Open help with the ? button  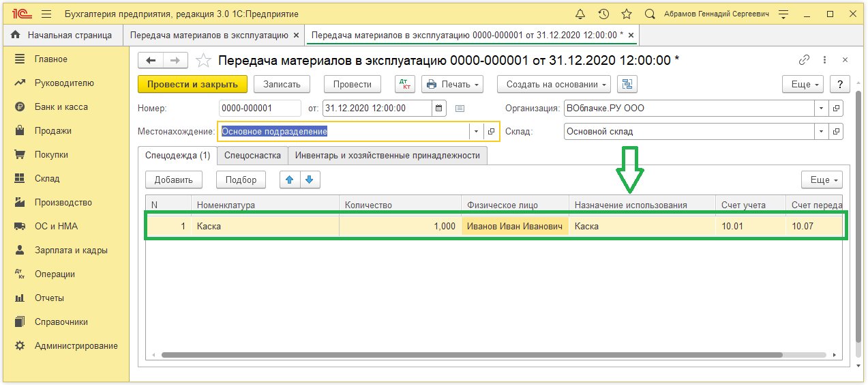point(840,84)
